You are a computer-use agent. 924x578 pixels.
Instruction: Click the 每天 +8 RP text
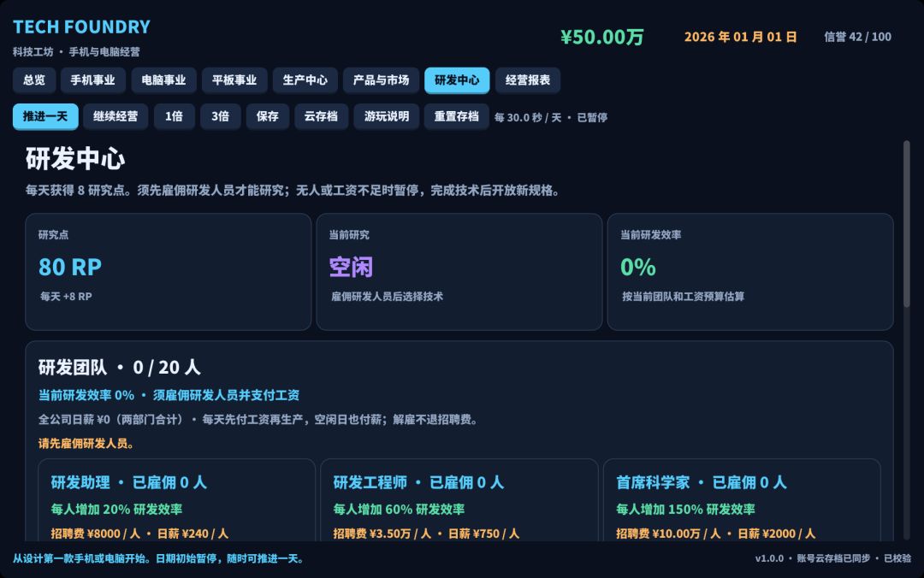pyautogui.click(x=66, y=297)
